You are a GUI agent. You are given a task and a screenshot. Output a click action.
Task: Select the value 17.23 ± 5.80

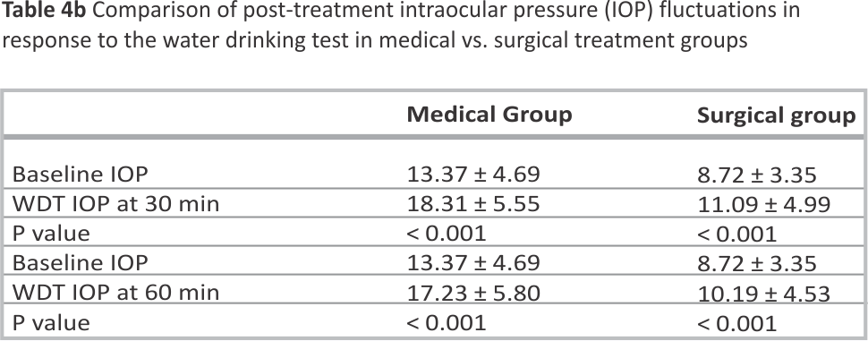point(473,293)
